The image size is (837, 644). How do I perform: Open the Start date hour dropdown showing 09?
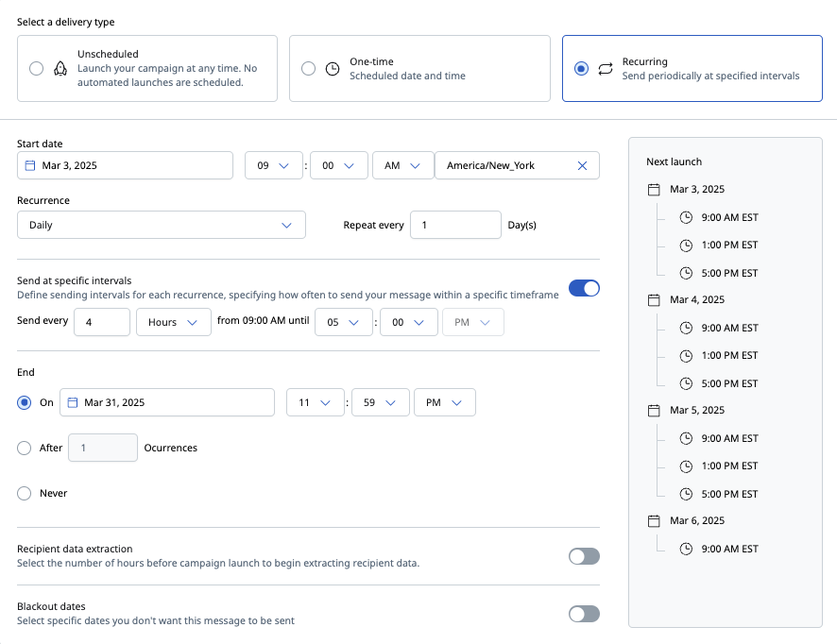(x=274, y=165)
